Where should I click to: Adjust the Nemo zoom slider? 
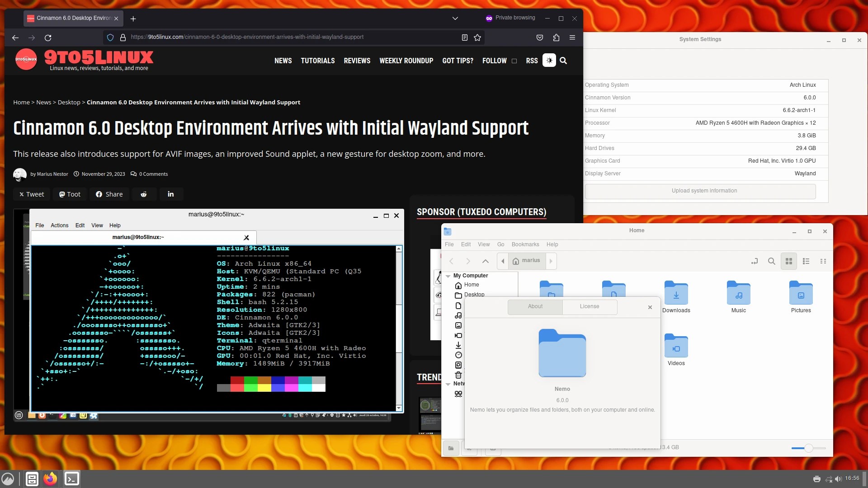(808, 448)
